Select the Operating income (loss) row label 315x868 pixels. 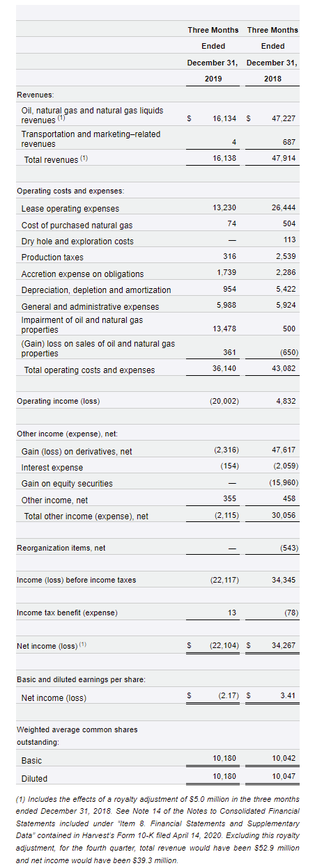[59, 401]
